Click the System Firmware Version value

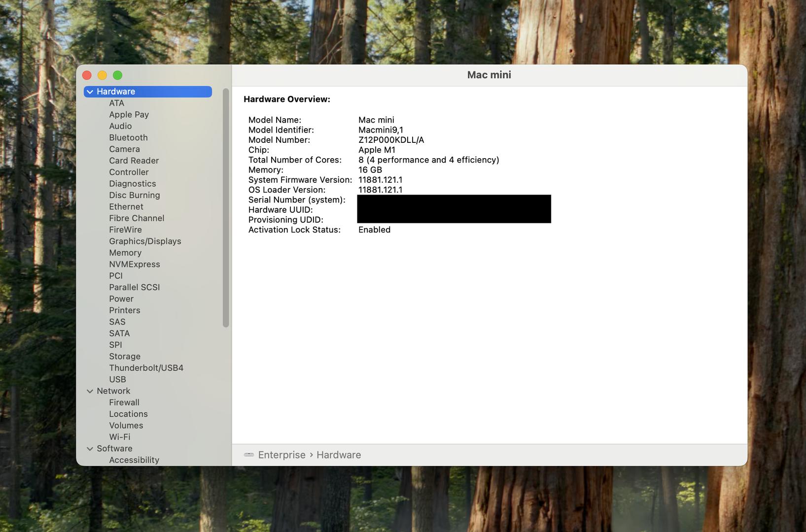click(x=380, y=180)
